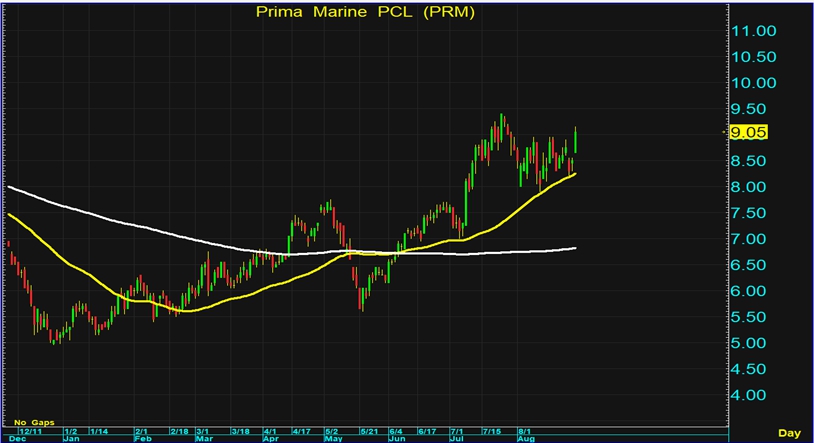Viewport: 814px width, 443px height.
Task: Click the Aug month label
Action: pos(526,439)
